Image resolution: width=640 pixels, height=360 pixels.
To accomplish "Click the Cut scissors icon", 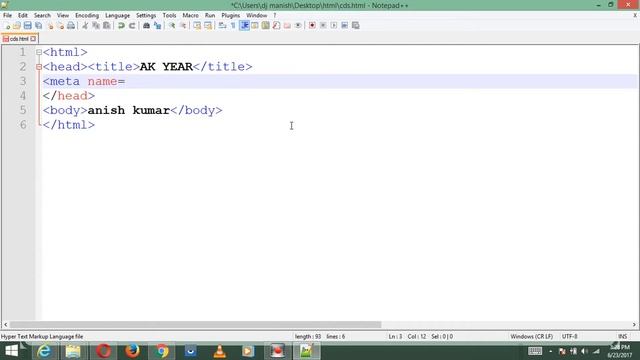I will [85, 25].
